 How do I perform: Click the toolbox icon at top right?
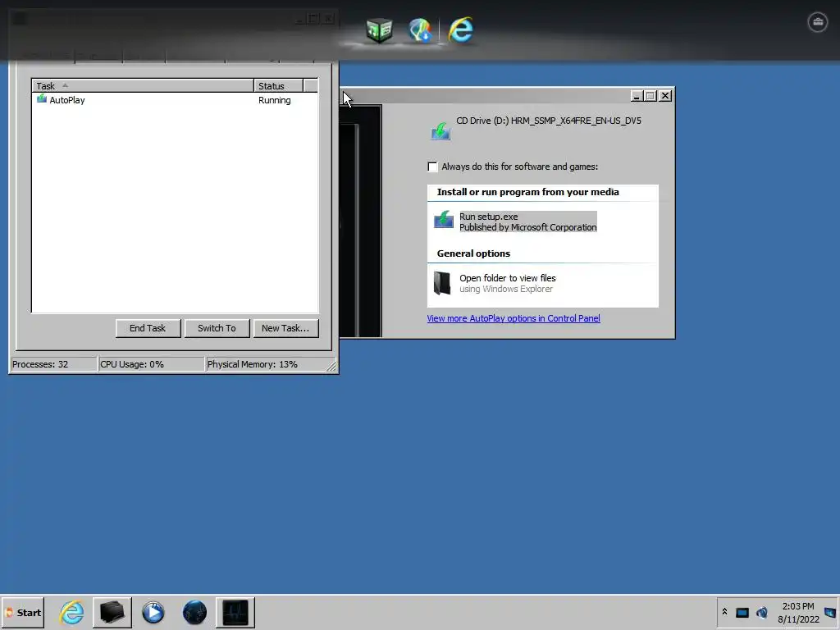pyautogui.click(x=818, y=22)
